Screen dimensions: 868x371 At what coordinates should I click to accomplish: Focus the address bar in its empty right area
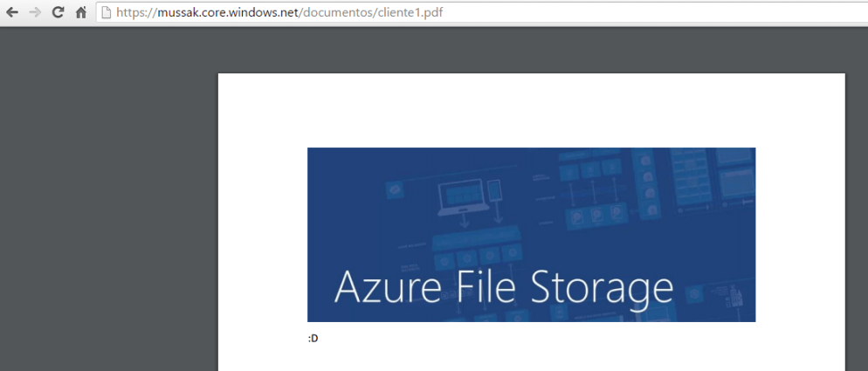pyautogui.click(x=655, y=12)
